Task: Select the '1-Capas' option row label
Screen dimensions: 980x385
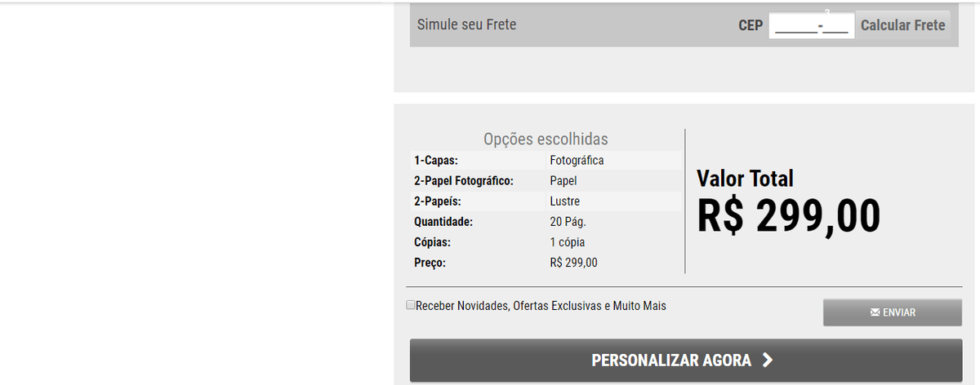Action: pyautogui.click(x=436, y=161)
